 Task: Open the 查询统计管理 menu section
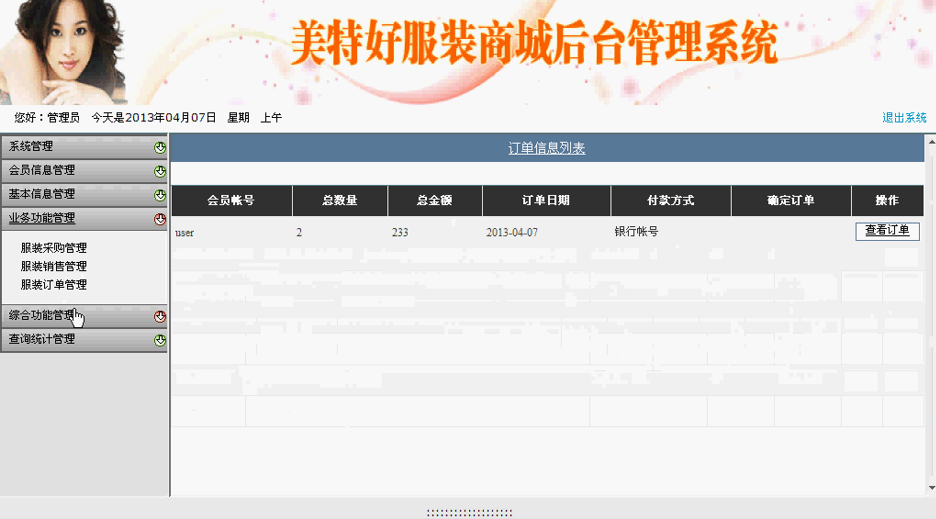84,340
